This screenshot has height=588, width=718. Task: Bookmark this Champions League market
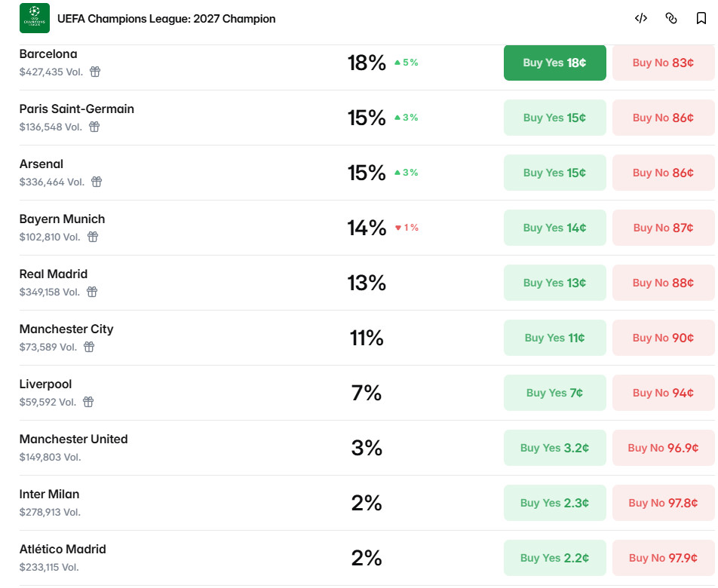(701, 18)
